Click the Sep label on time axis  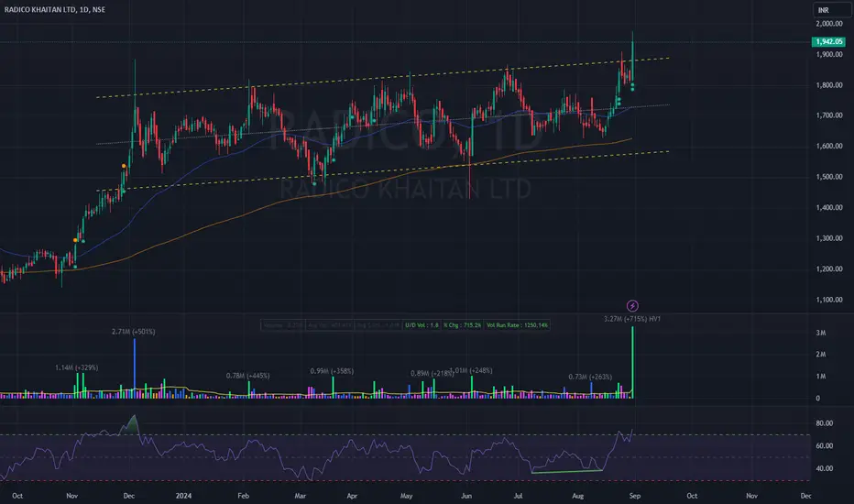tap(634, 496)
